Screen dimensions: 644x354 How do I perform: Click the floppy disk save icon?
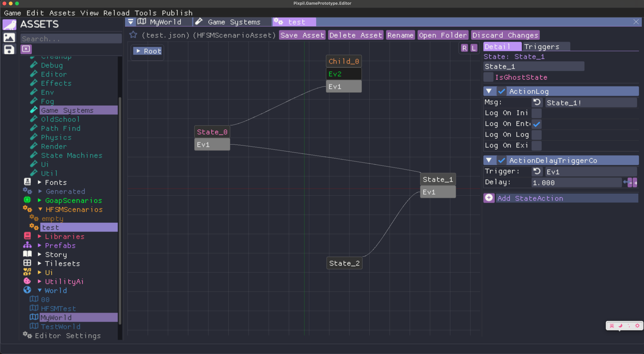[x=9, y=49]
